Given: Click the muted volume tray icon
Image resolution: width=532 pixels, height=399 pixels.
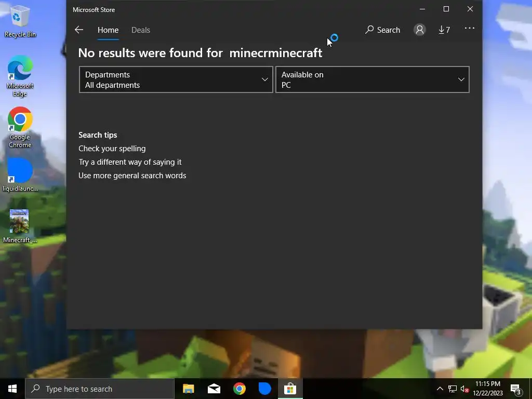Looking at the screenshot, I should tap(464, 389).
